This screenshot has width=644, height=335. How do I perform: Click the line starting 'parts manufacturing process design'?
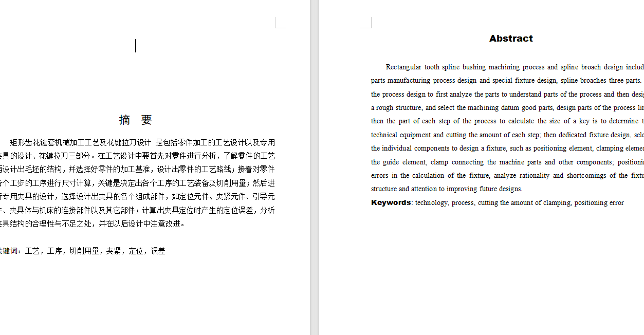coord(507,81)
